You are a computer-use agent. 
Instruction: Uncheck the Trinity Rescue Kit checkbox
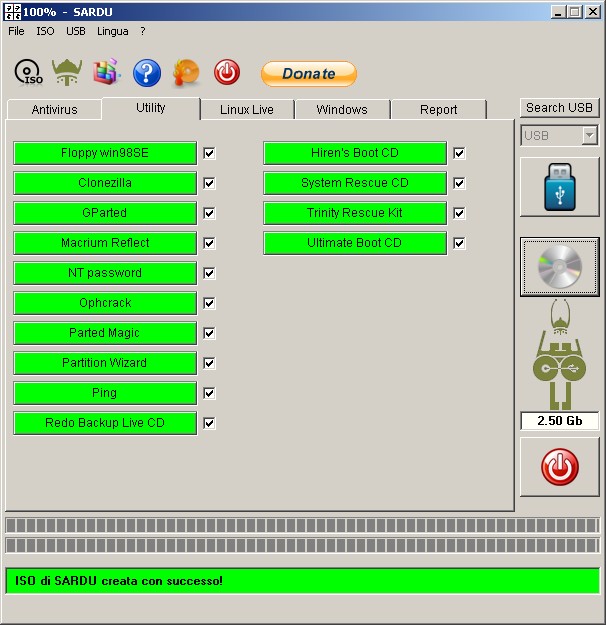(x=459, y=213)
